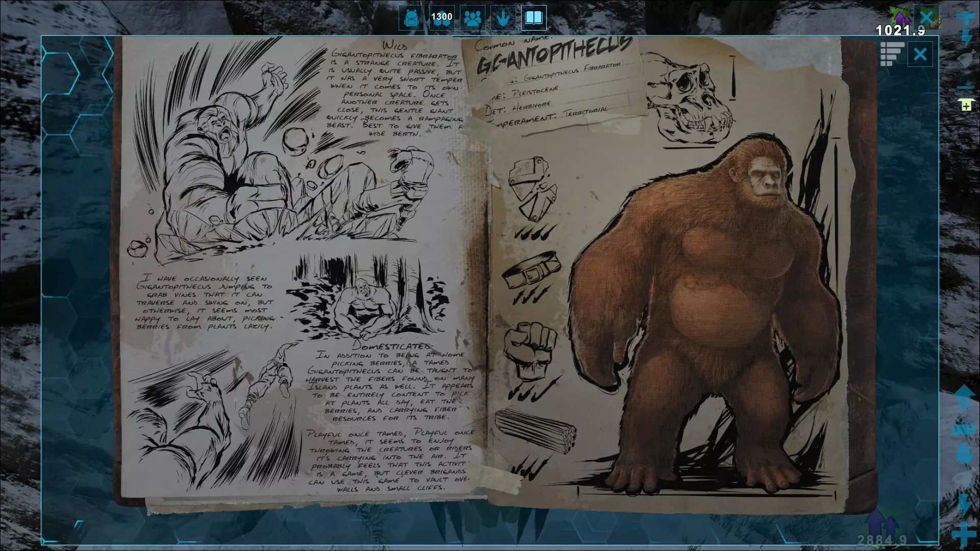This screenshot has width=980, height=551.
Task: Click the dossier list view icon
Action: tap(892, 54)
